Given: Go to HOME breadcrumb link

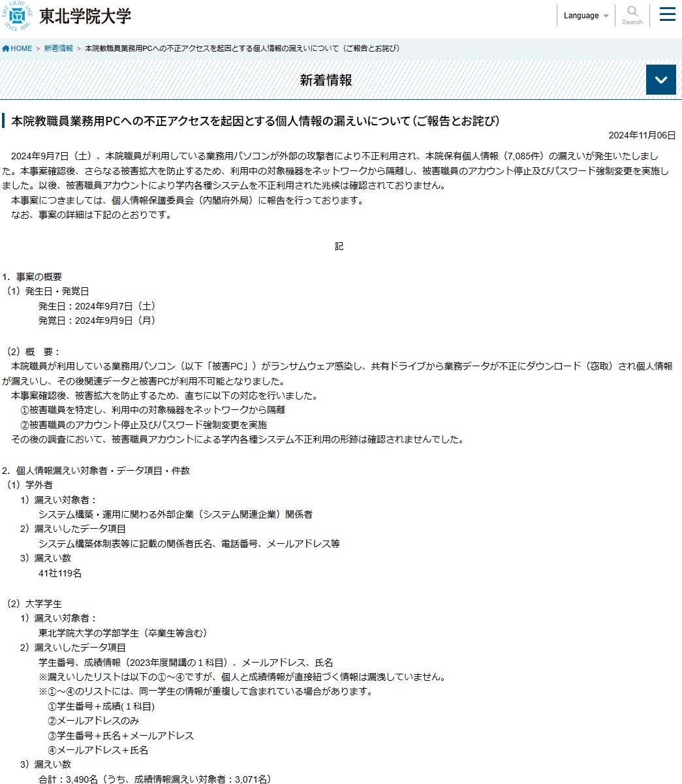Looking at the screenshot, I should (x=21, y=48).
